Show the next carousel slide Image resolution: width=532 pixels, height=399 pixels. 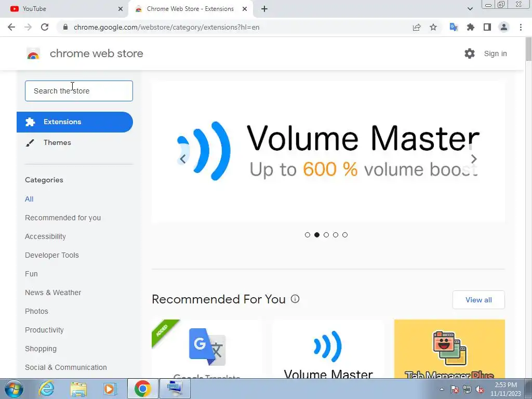[474, 158]
